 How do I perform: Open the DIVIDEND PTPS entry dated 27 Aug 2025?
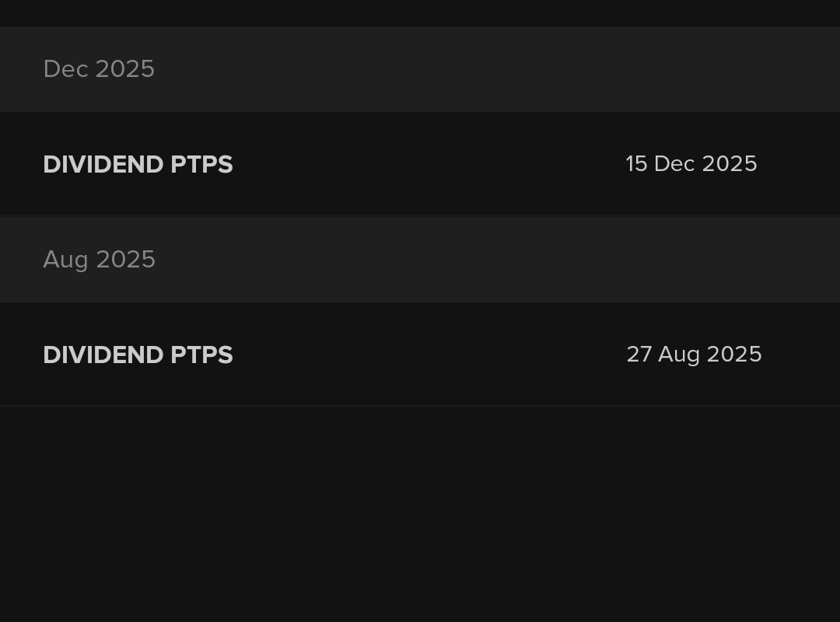[420, 355]
